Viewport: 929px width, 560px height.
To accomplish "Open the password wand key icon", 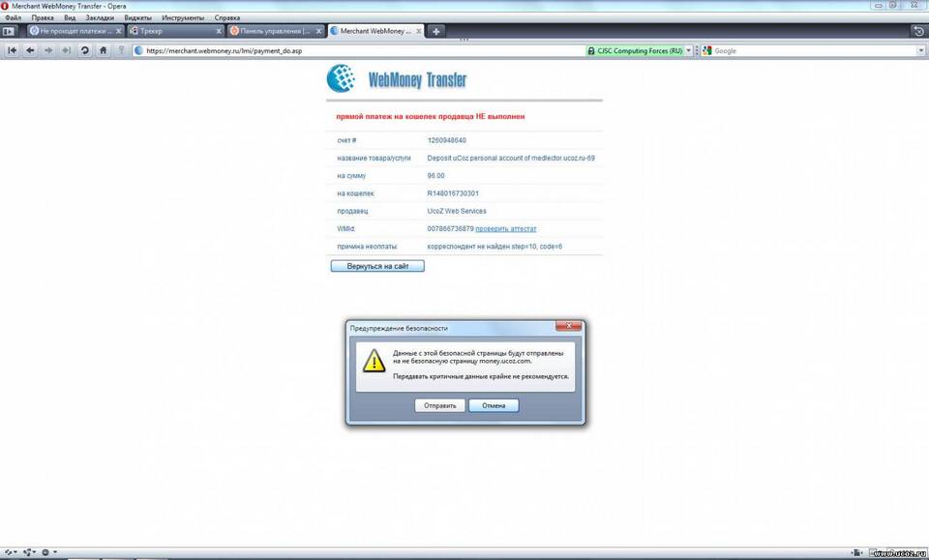I will click(x=122, y=51).
